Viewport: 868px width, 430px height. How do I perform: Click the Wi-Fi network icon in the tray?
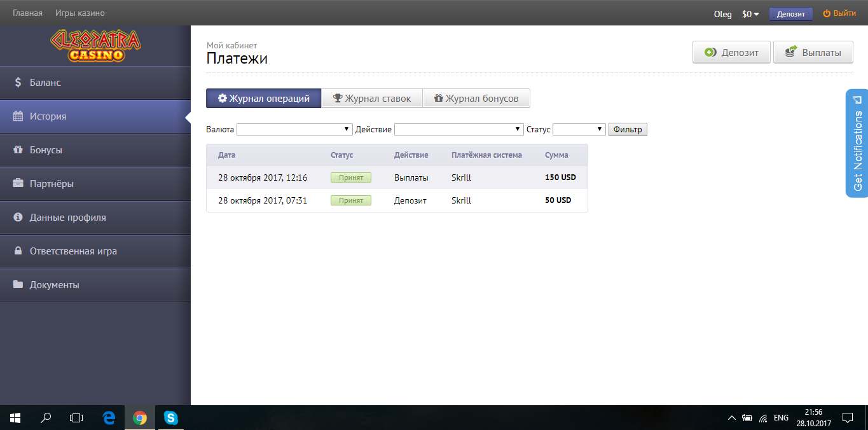(x=764, y=418)
